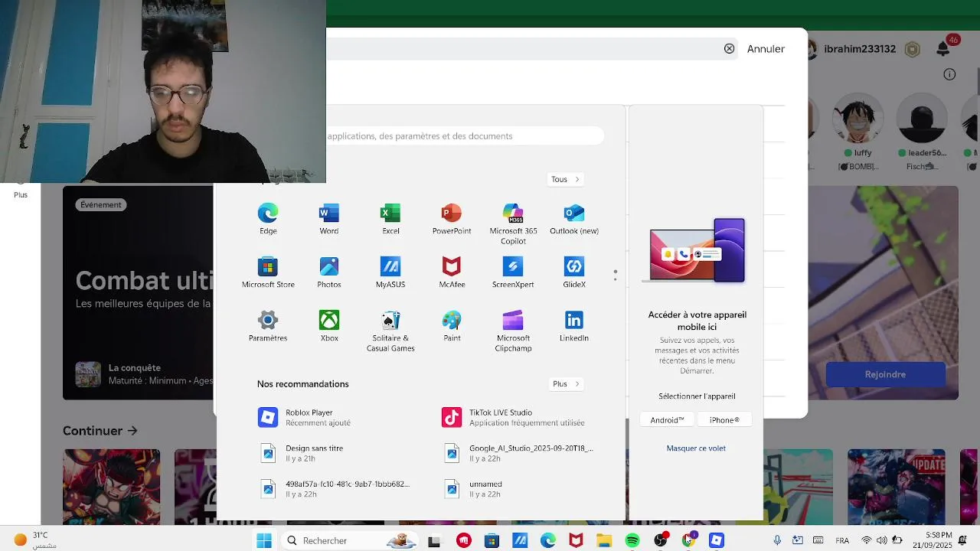The image size is (980, 551).
Task: Expand recommendations with Plus button
Action: point(566,384)
